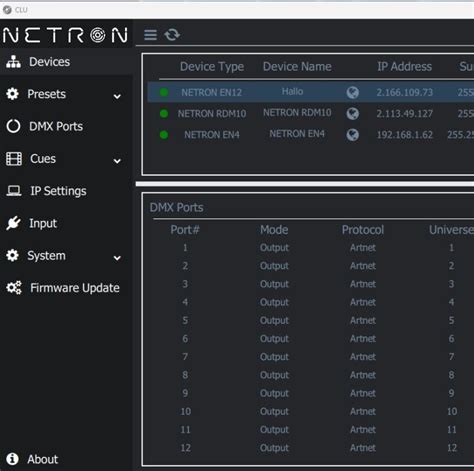Click the About info icon
The width and height of the screenshot is (474, 471).
click(x=12, y=459)
